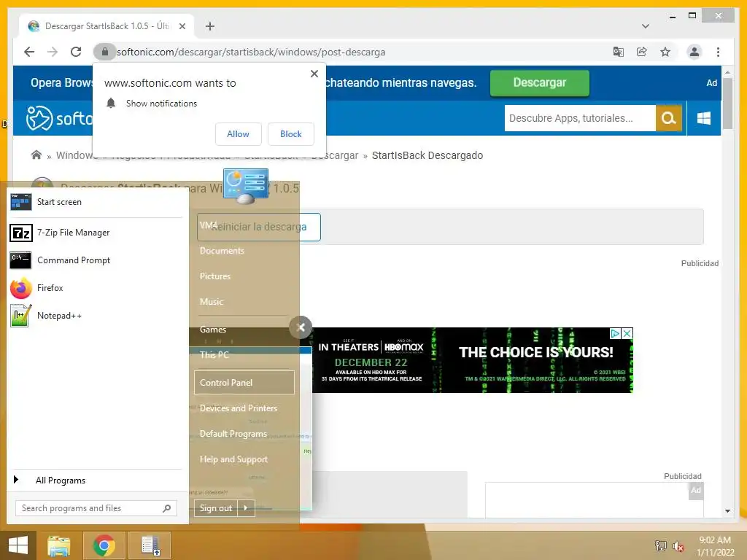Viewport: 747px width, 560px height.
Task: Click the Sign out button
Action: tap(216, 508)
